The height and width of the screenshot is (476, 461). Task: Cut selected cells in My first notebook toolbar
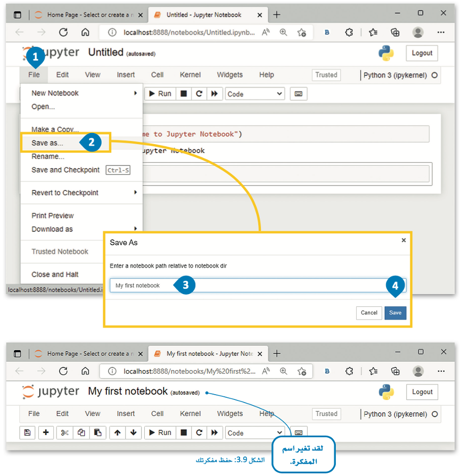(65, 432)
